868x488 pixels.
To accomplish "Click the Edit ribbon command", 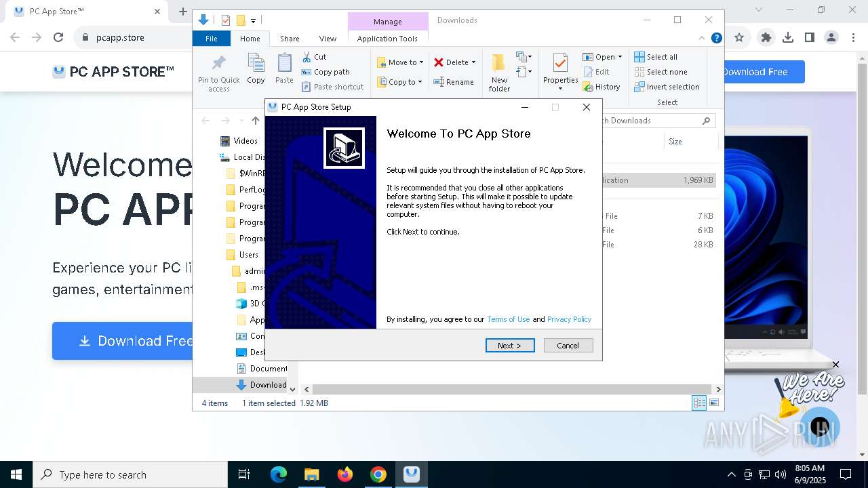I will point(595,72).
